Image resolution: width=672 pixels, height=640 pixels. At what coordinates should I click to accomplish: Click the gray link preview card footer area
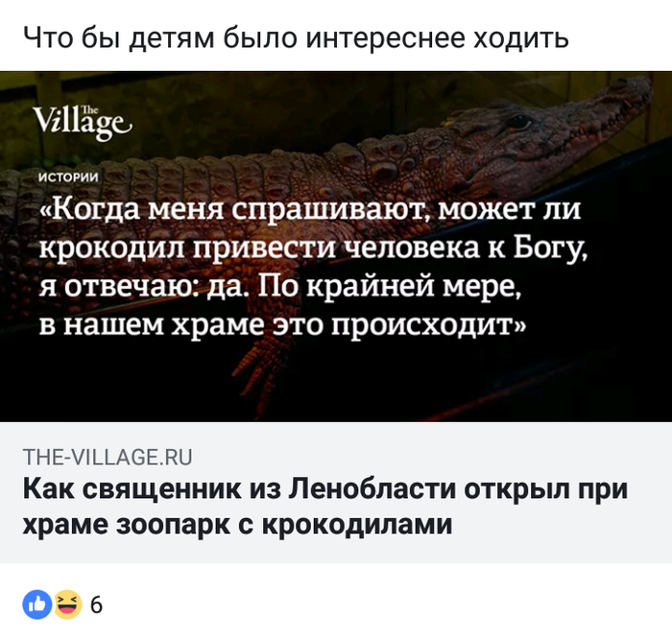[x=336, y=492]
